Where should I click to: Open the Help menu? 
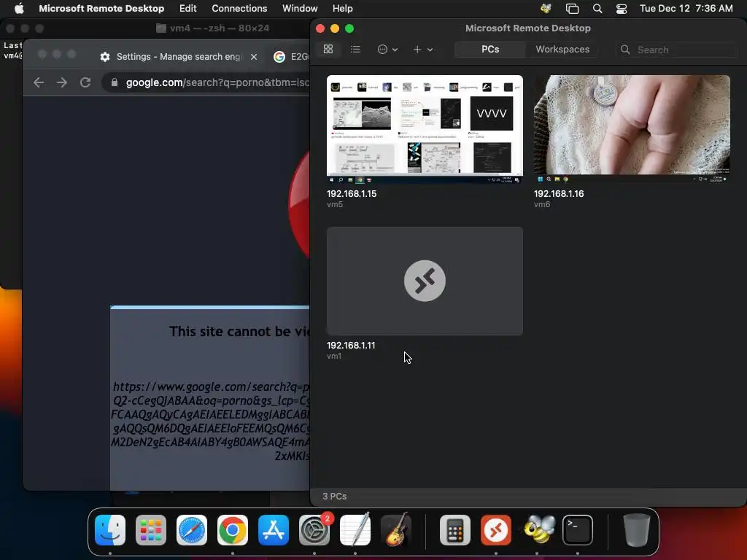[x=343, y=8]
